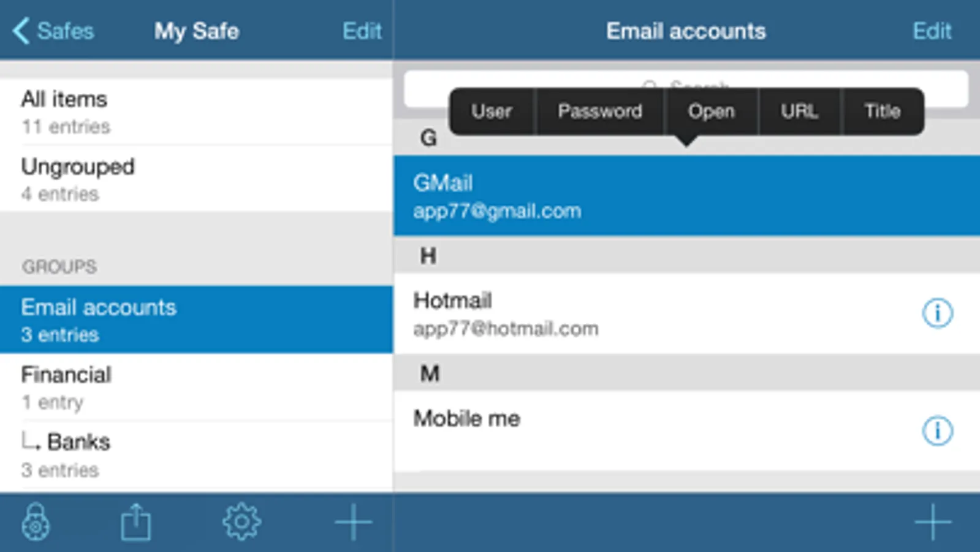This screenshot has height=552, width=980.
Task: Open the Financial group
Action: pyautogui.click(x=196, y=387)
